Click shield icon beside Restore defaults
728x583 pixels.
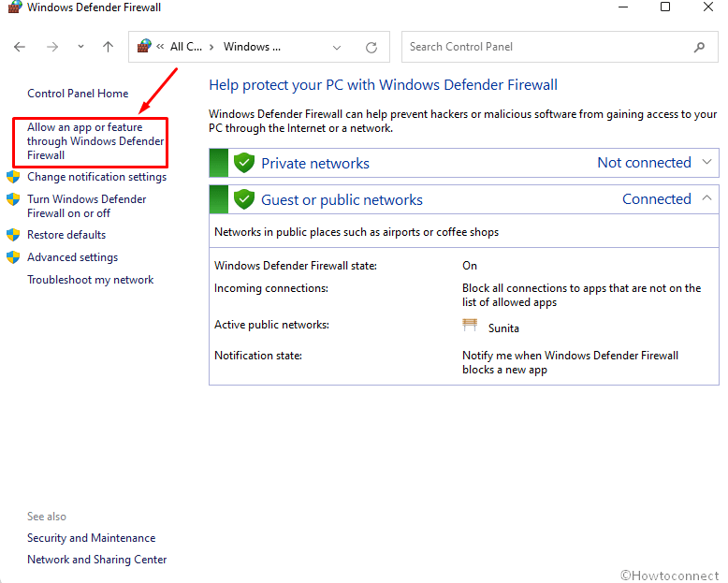click(13, 235)
